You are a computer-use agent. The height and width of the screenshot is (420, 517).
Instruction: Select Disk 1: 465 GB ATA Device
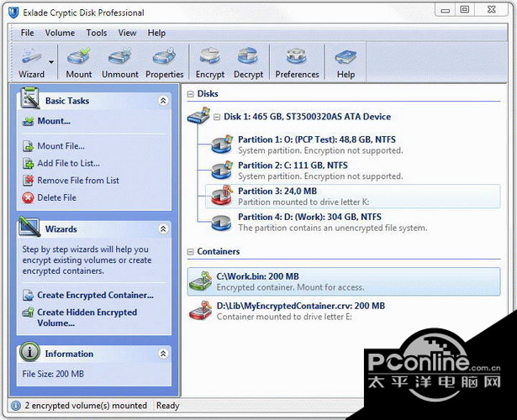tap(307, 117)
